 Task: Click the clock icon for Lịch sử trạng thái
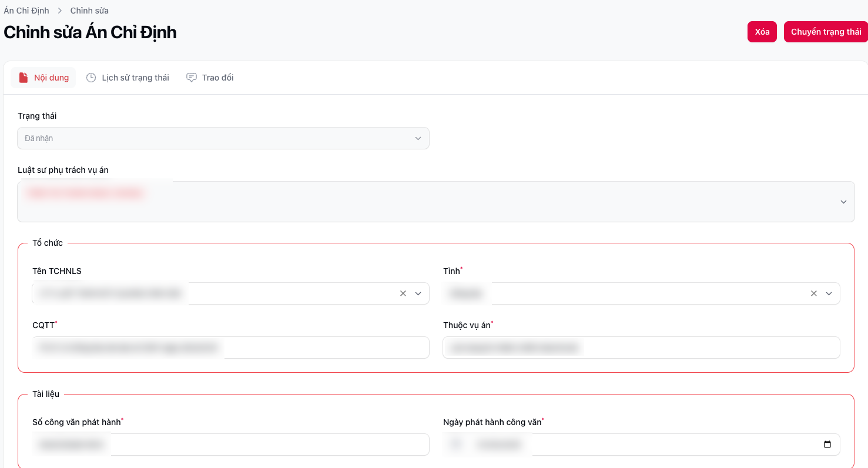(91, 78)
